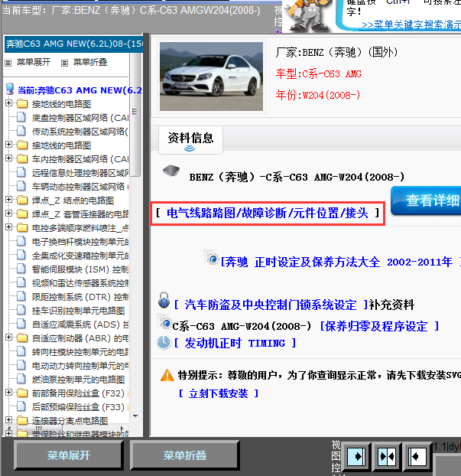Click the lock icon beside 汽车防盗及中央控制门锁
The width and height of the screenshot is (461, 476).
tap(164, 300)
